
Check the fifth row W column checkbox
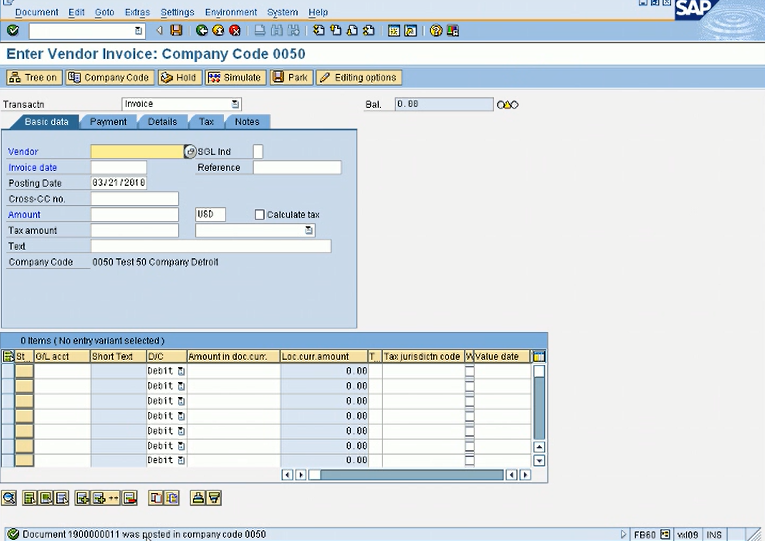[469, 431]
